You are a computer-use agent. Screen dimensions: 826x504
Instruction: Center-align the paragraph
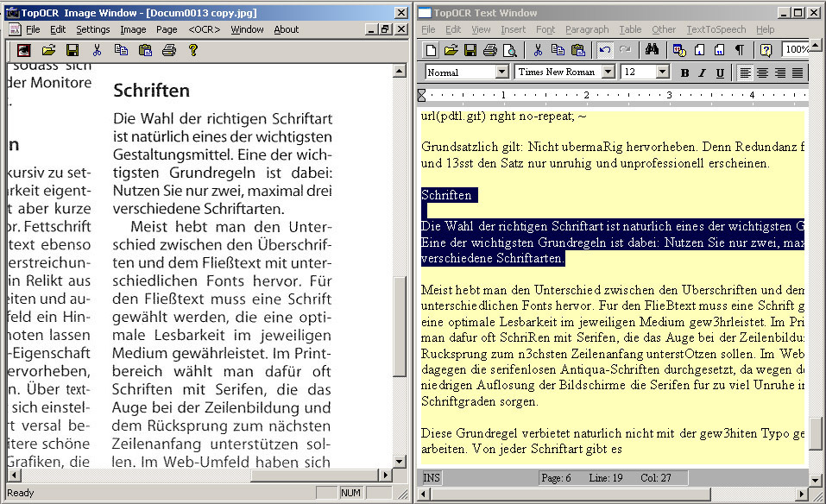[762, 72]
